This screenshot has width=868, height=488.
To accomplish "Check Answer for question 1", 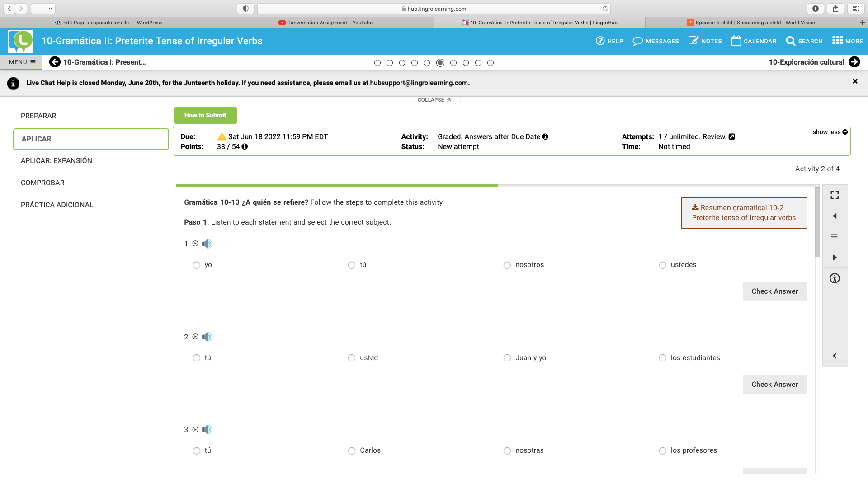I will pos(774,291).
